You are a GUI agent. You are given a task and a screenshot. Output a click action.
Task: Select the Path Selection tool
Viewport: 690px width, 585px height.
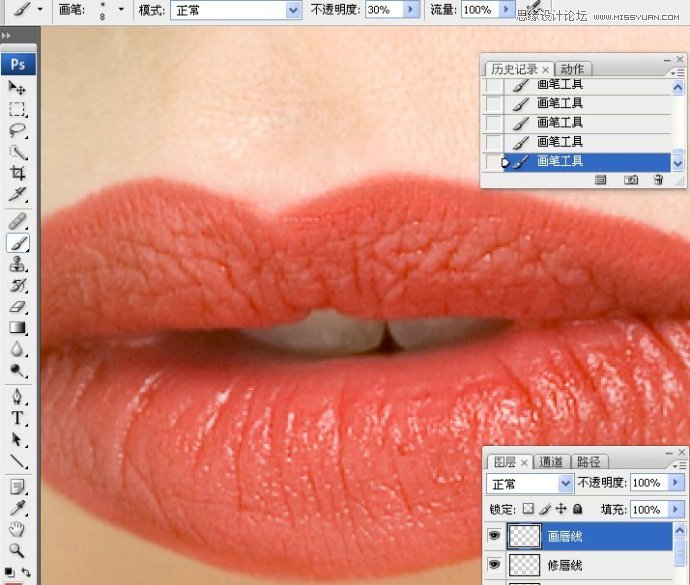17,439
